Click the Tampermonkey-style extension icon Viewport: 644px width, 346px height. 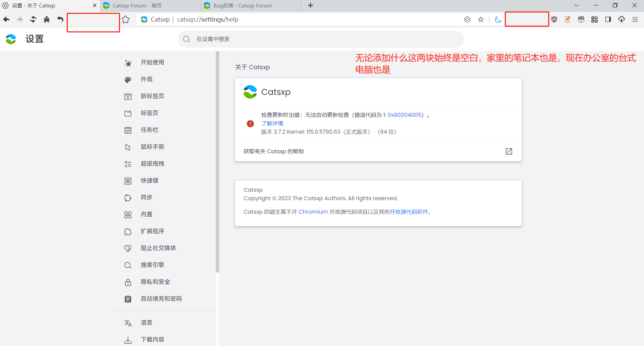pyautogui.click(x=581, y=20)
